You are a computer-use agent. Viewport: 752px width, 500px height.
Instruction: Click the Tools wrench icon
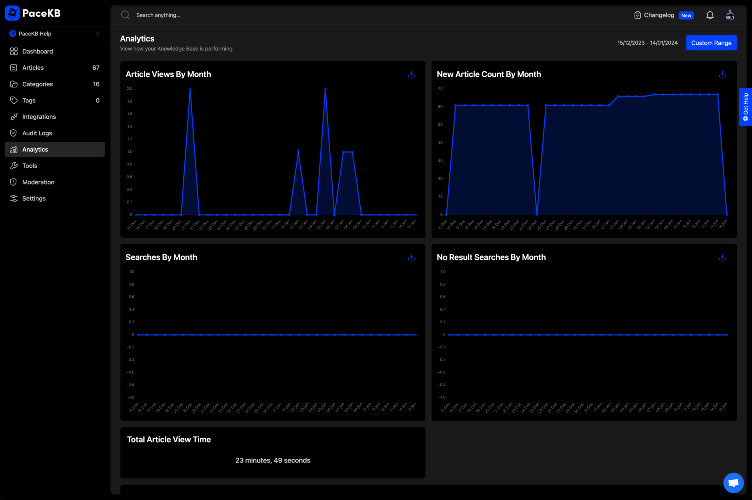[14, 165]
